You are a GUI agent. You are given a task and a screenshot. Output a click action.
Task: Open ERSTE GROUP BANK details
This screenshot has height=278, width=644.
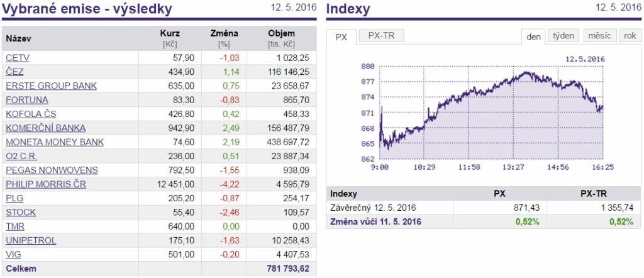click(x=52, y=86)
